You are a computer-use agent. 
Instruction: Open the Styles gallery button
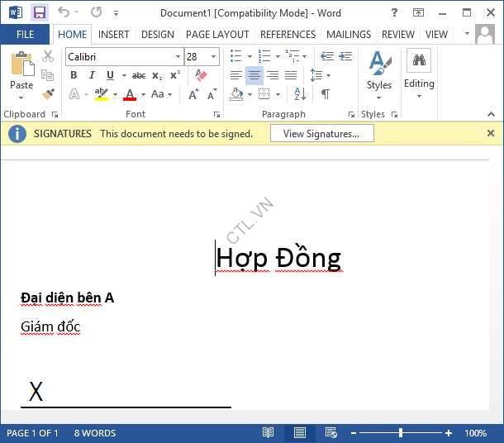(x=379, y=75)
